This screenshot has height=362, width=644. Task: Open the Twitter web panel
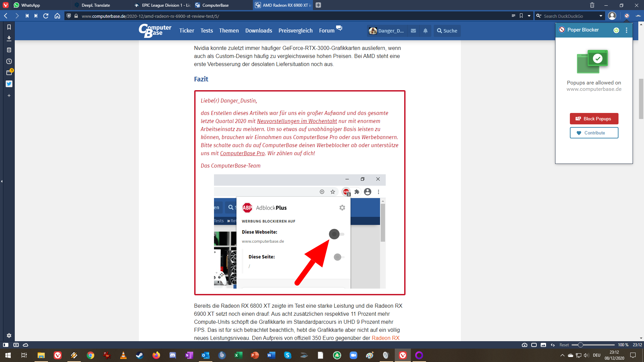(x=9, y=84)
